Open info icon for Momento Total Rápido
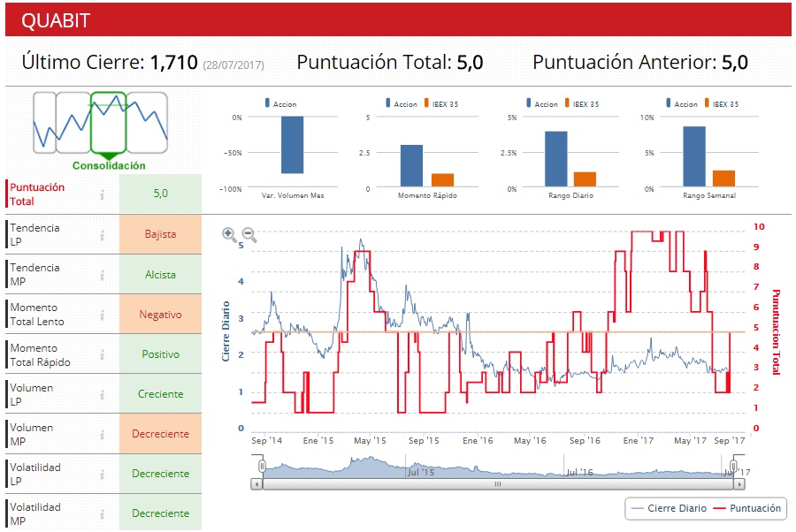The height and width of the screenshot is (532, 796). pos(103,354)
